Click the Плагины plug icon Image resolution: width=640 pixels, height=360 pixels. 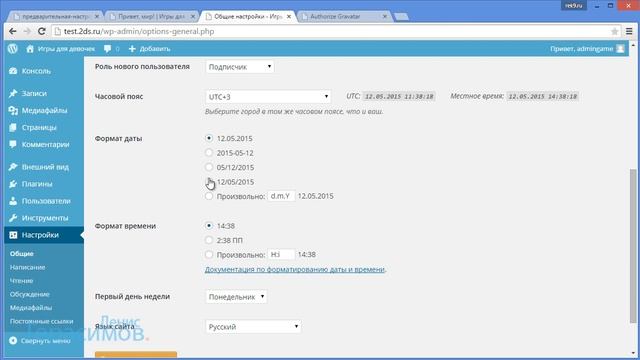[x=13, y=184]
